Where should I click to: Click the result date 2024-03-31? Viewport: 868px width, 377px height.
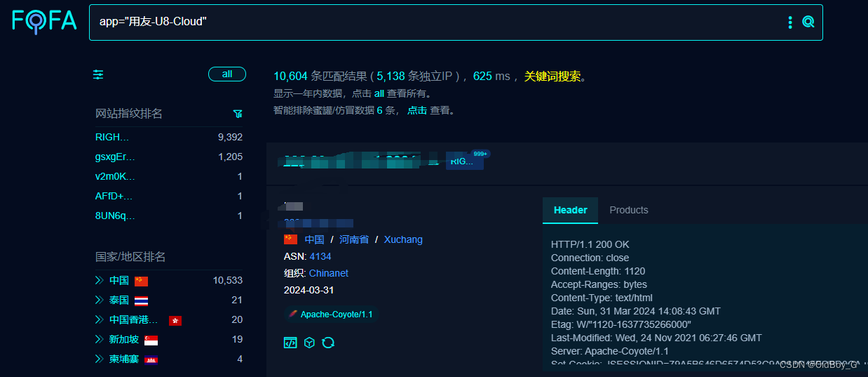pyautogui.click(x=308, y=290)
